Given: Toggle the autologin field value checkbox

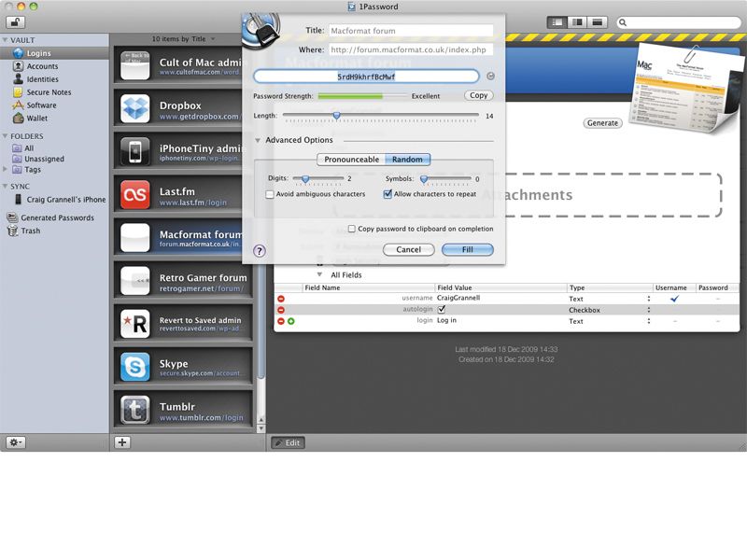Looking at the screenshot, I should point(442,310).
